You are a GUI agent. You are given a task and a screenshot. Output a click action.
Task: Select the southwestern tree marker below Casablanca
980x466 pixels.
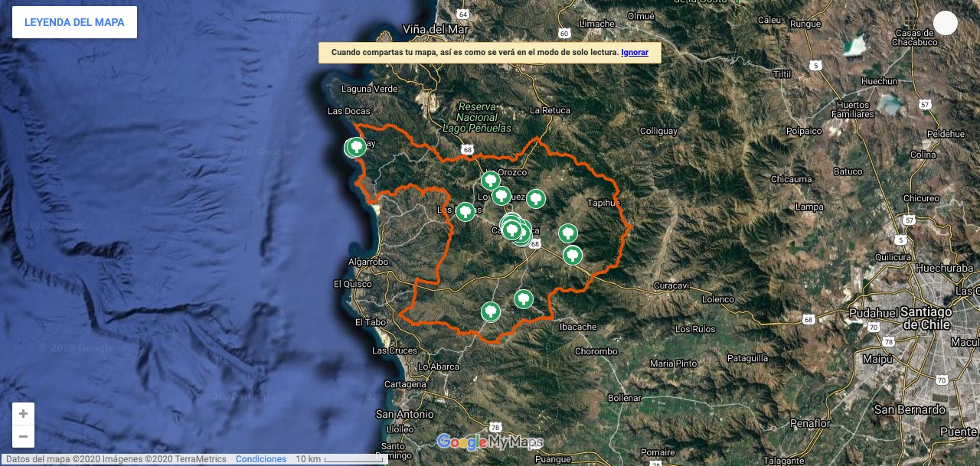pyautogui.click(x=490, y=311)
